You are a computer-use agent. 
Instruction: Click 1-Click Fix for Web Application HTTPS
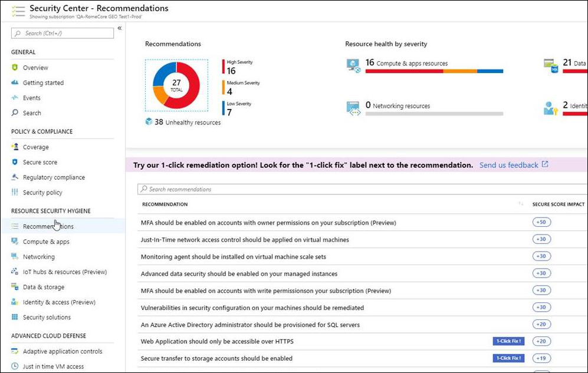pyautogui.click(x=508, y=341)
